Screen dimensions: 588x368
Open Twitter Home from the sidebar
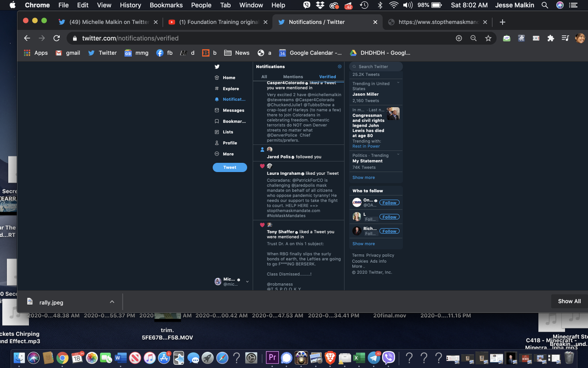[225, 78]
